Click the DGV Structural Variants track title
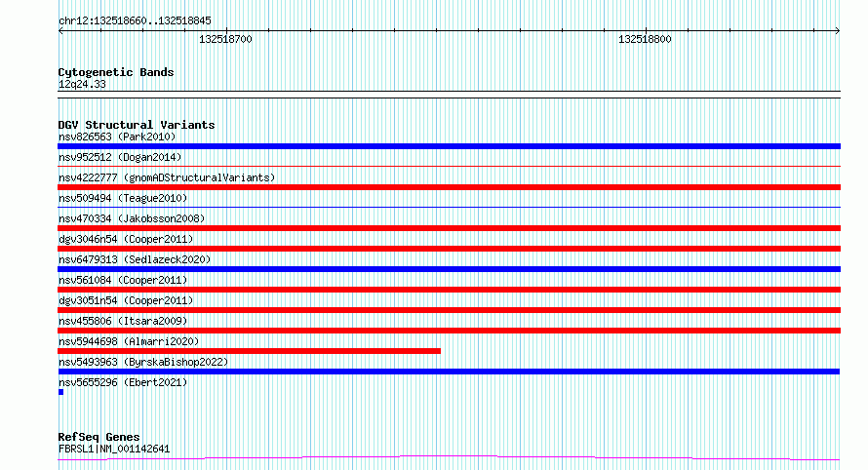This screenshot has width=868, height=470. tap(137, 125)
